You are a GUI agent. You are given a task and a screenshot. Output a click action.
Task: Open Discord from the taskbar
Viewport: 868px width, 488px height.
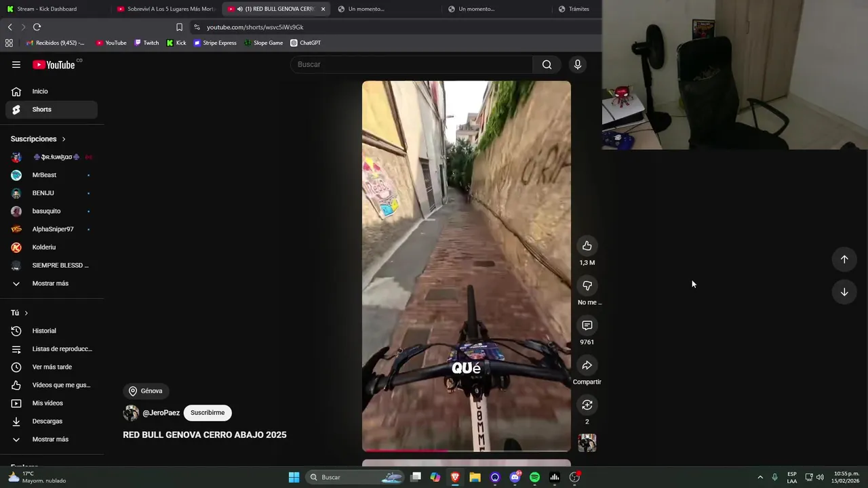tap(515, 477)
